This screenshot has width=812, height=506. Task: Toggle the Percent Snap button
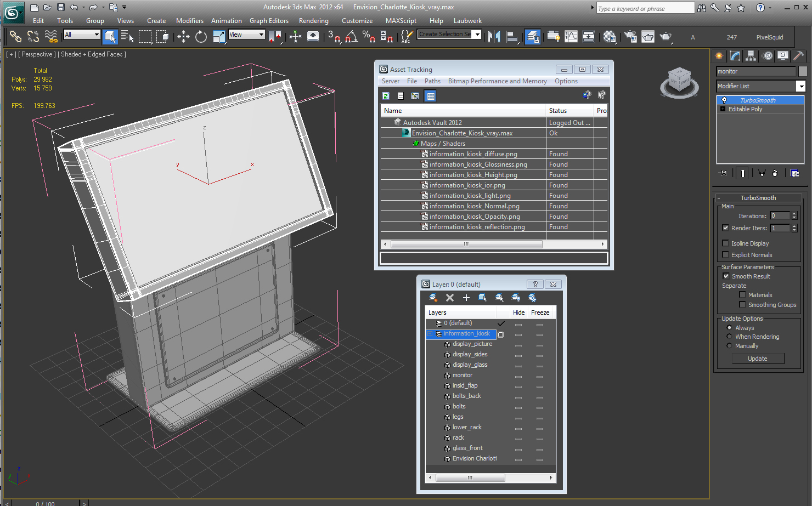point(369,37)
